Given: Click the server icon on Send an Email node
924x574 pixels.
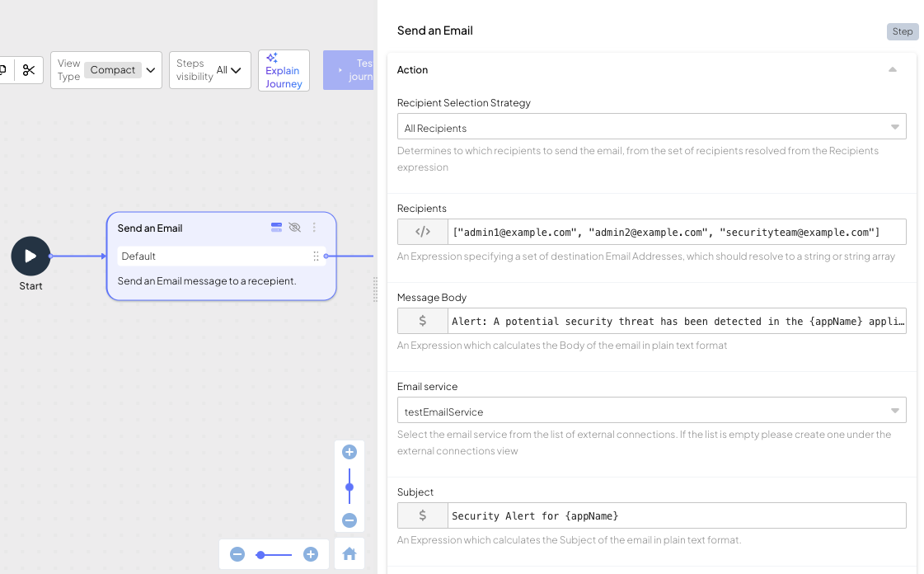Looking at the screenshot, I should tap(277, 228).
